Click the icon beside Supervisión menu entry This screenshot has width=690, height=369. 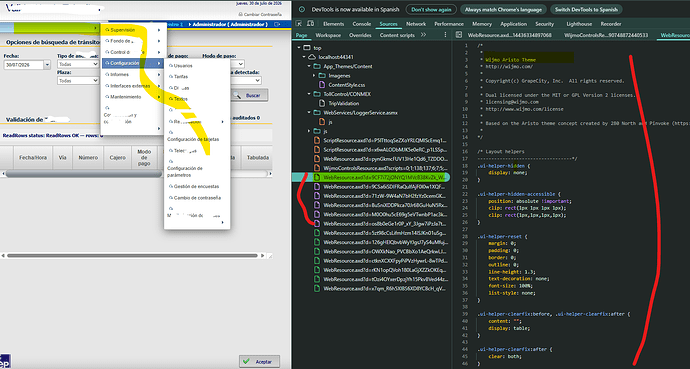[107, 30]
